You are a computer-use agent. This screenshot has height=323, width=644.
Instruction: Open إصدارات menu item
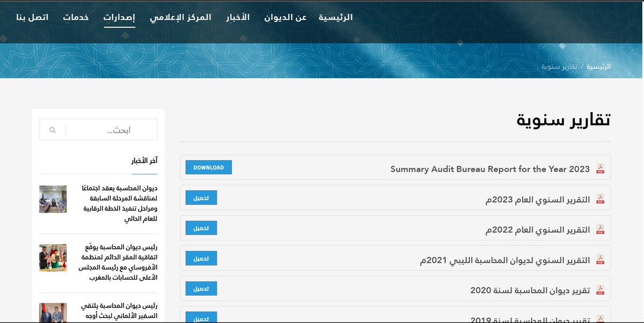(119, 18)
